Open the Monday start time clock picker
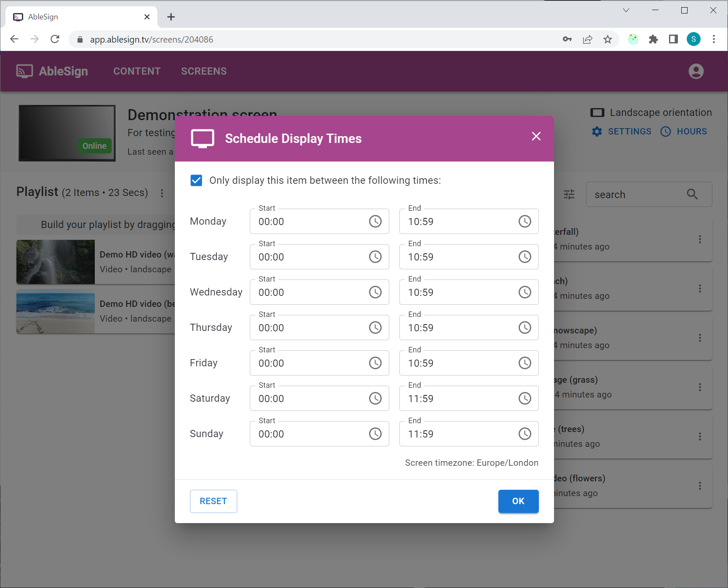The height and width of the screenshot is (588, 728). point(375,221)
